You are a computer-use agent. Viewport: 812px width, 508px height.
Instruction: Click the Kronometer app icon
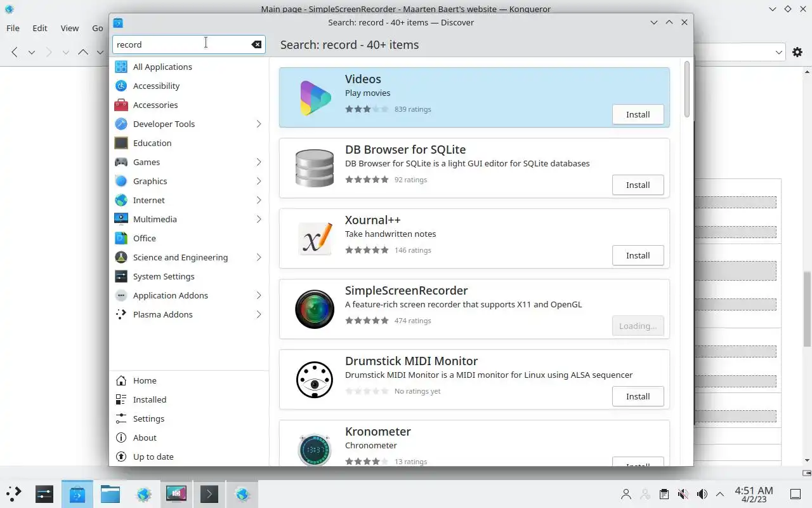pyautogui.click(x=315, y=449)
